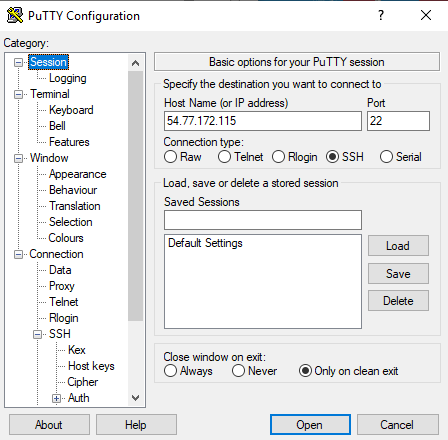Collapse the Connection tree node

coord(19,255)
